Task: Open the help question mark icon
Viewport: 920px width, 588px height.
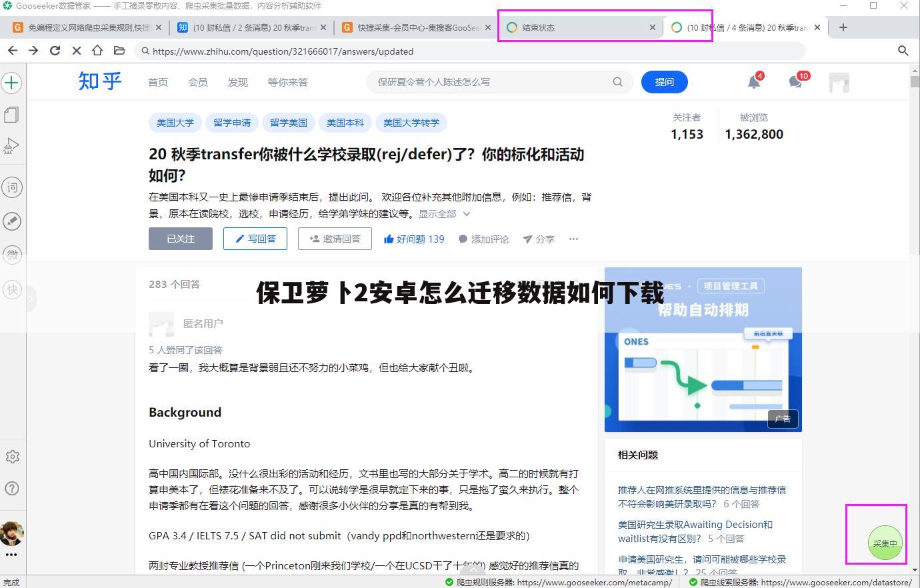Action: pos(12,489)
